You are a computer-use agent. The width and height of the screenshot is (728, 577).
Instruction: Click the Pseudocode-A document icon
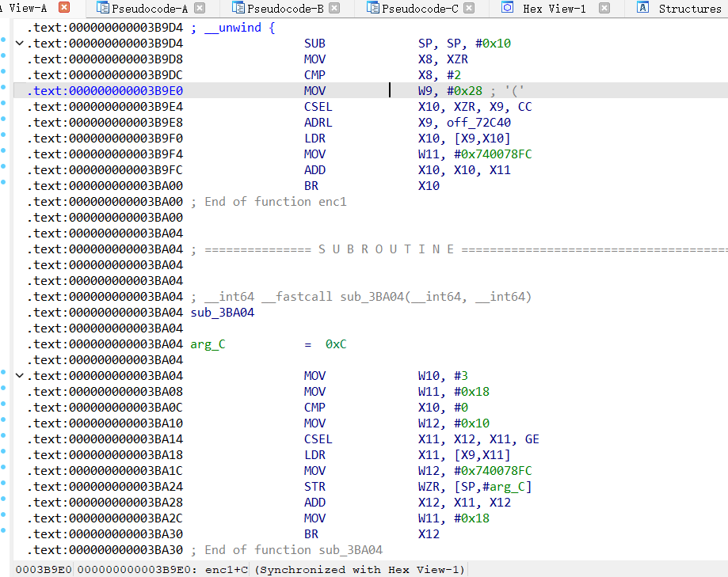click(x=103, y=7)
